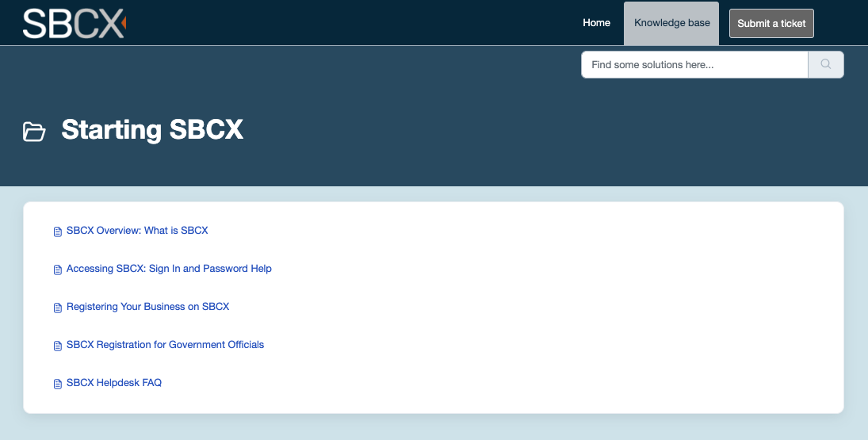Open Accessing SBCX: Sign In and Password Help

click(169, 269)
